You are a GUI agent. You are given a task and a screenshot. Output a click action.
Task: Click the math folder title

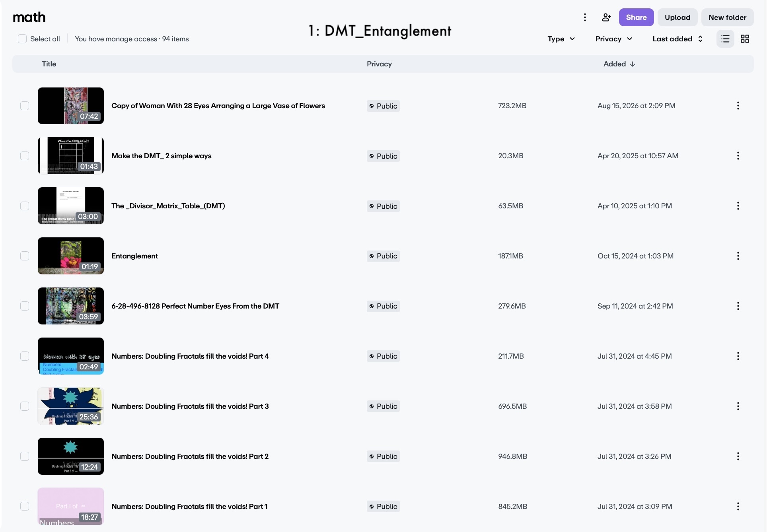[x=29, y=17]
